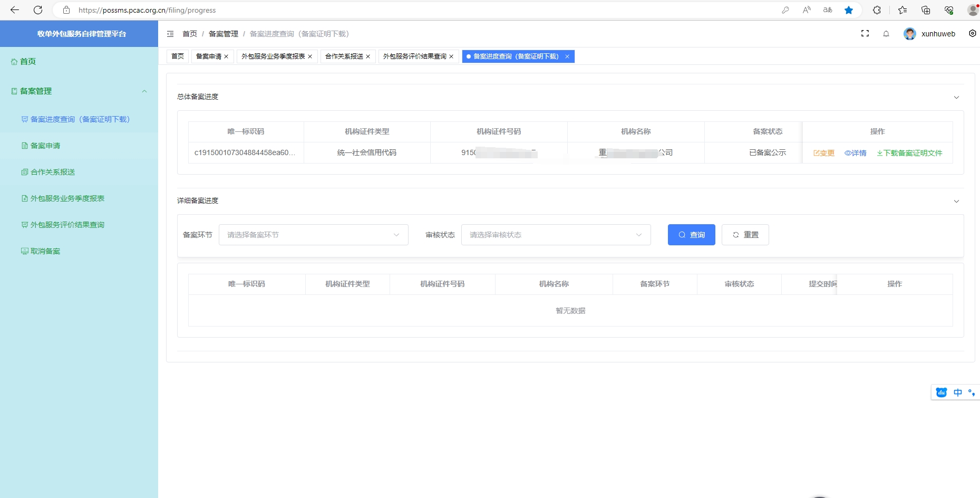
Task: Click the 重置 button
Action: tap(745, 235)
